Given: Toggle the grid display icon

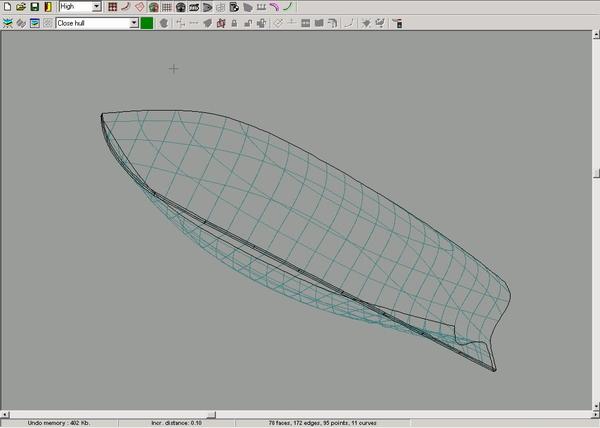Looking at the screenshot, I should [167, 7].
